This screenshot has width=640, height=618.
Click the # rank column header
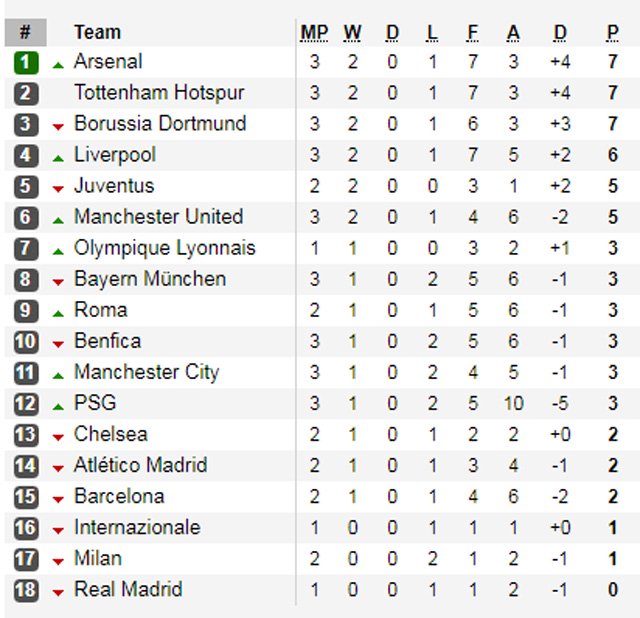pos(25,33)
